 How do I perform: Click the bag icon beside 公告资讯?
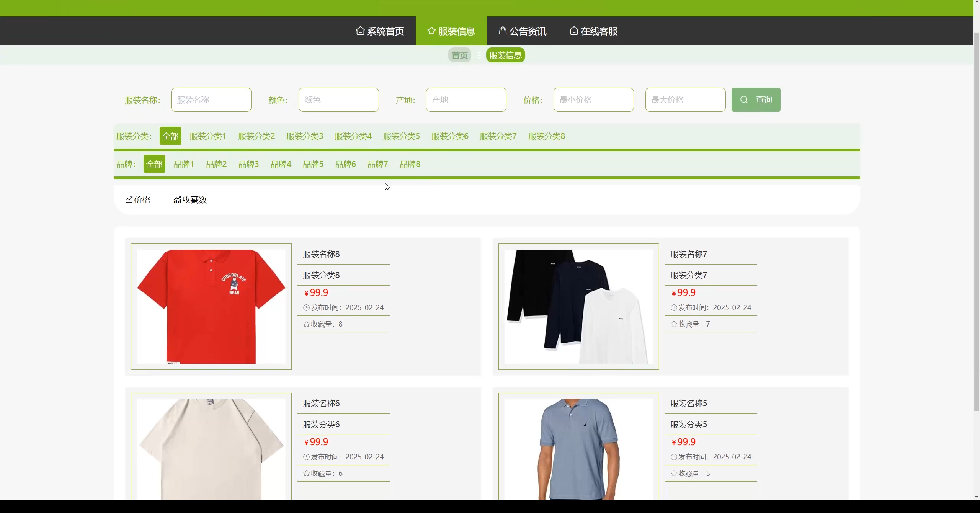point(503,31)
